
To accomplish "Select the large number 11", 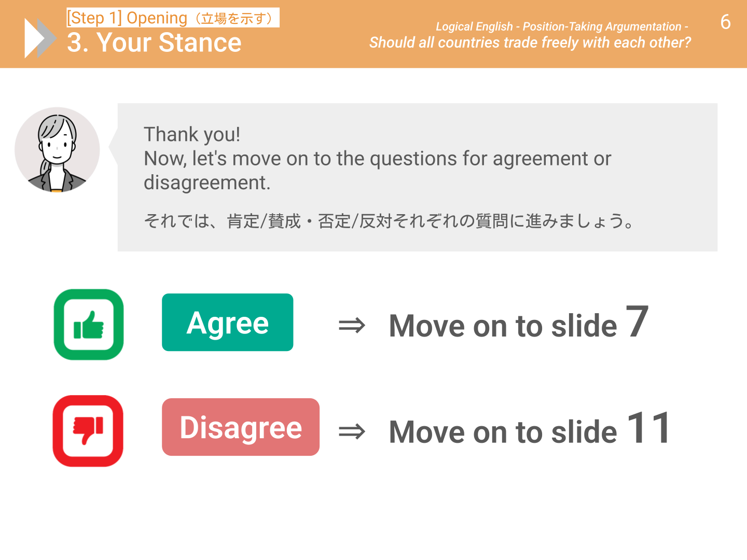I will click(x=649, y=428).
